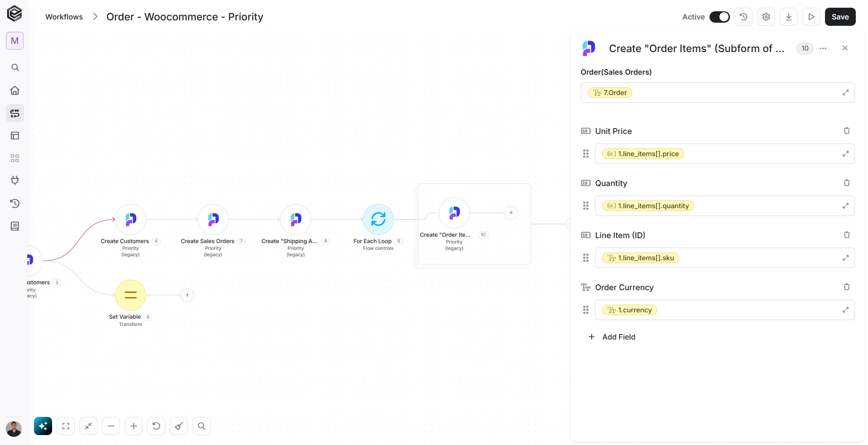Screen dimensions: 868x445
Task: Click the undo canvas icon
Action: tap(156, 426)
